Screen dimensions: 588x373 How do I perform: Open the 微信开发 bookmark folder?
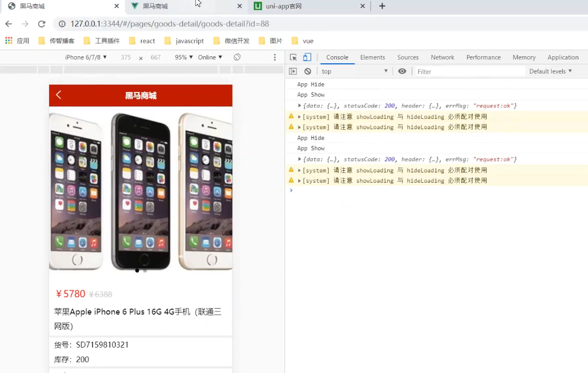pyautogui.click(x=232, y=41)
